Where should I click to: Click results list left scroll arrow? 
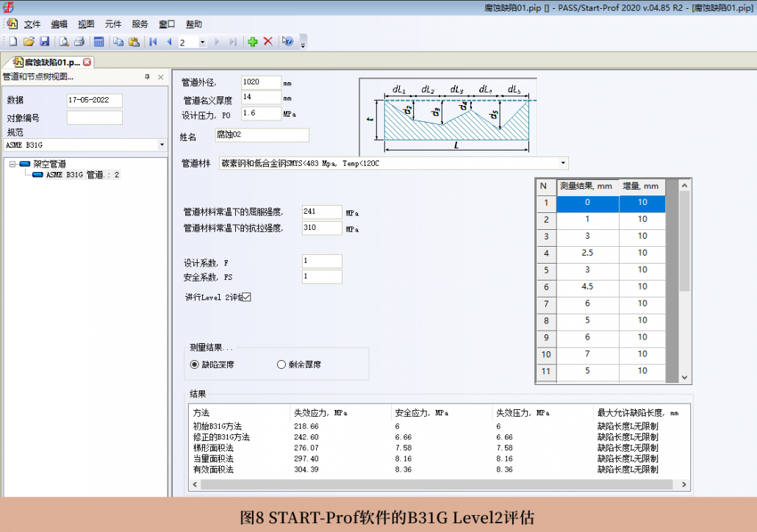pyautogui.click(x=195, y=484)
